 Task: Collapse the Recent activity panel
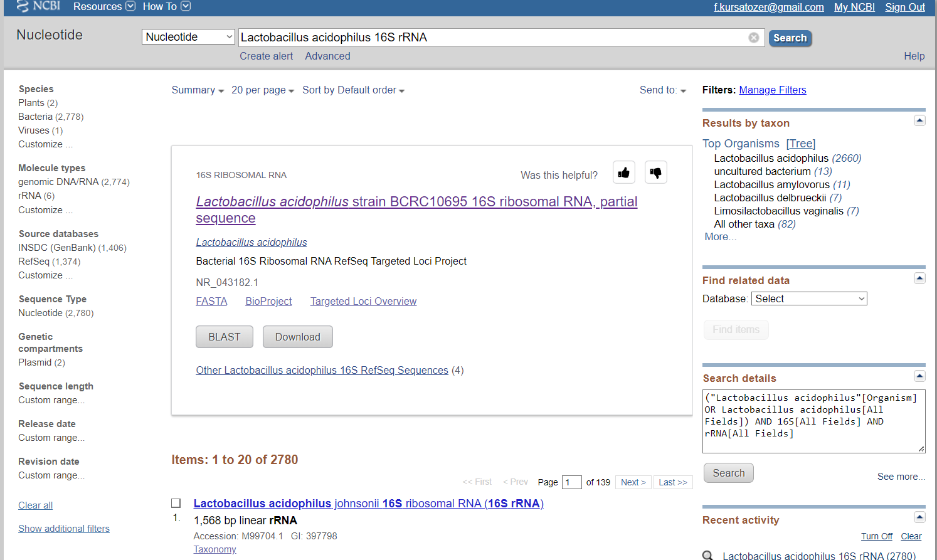tap(919, 517)
